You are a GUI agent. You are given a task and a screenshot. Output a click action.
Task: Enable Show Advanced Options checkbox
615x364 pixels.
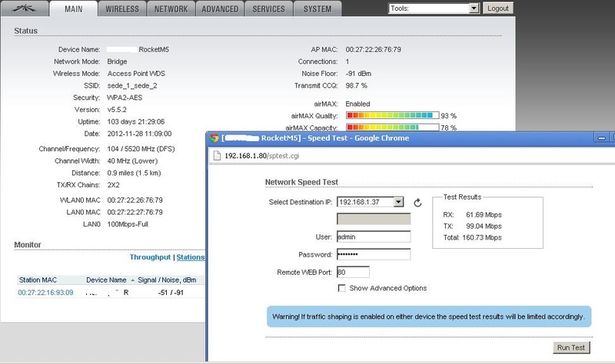341,288
